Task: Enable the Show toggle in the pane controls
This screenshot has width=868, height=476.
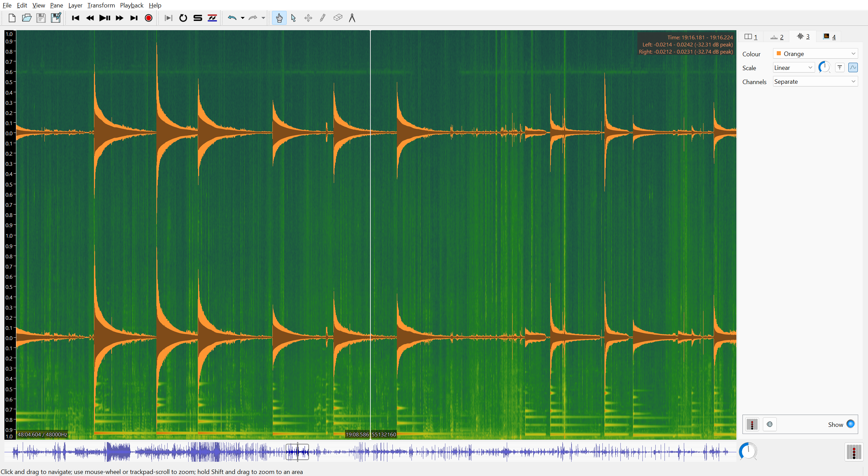Action: click(x=850, y=424)
